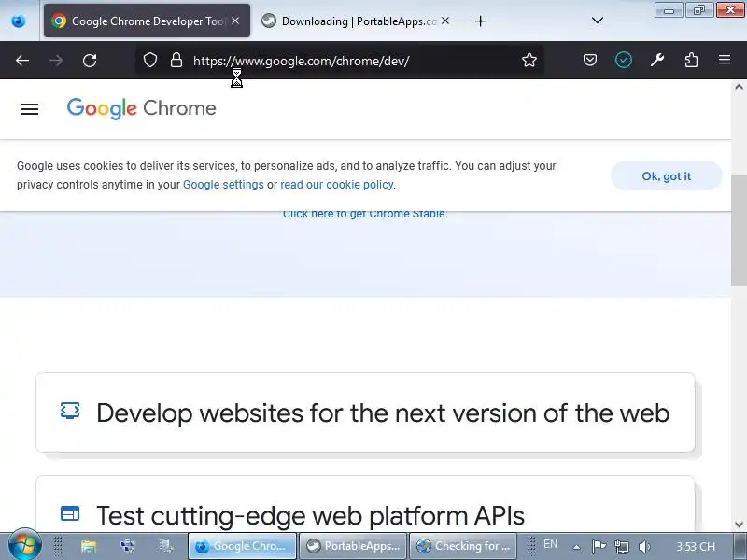This screenshot has width=747, height=560.
Task: Follow the read our cookie policy link
Action: pyautogui.click(x=337, y=185)
